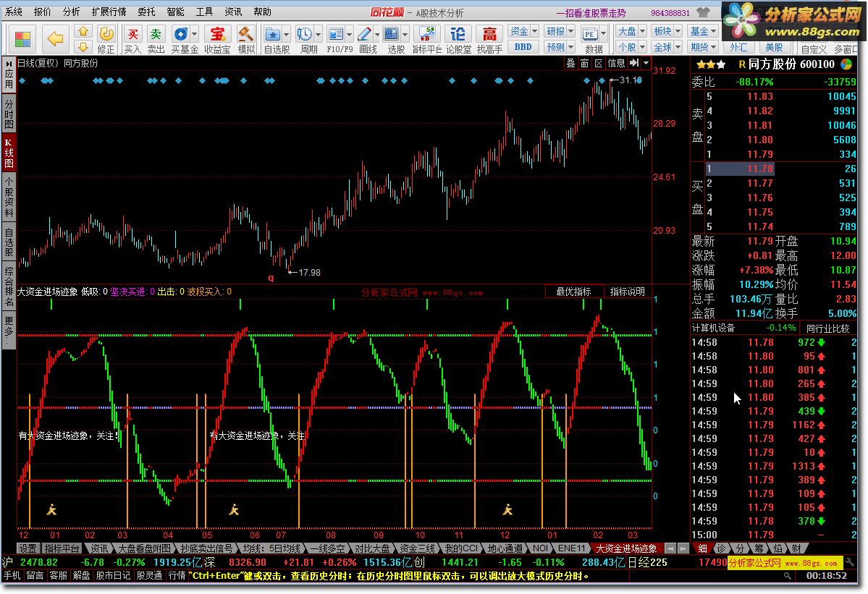This screenshot has height=594, width=868.
Task: Select the 个股资料 sidebar tab
Action: 9,198
